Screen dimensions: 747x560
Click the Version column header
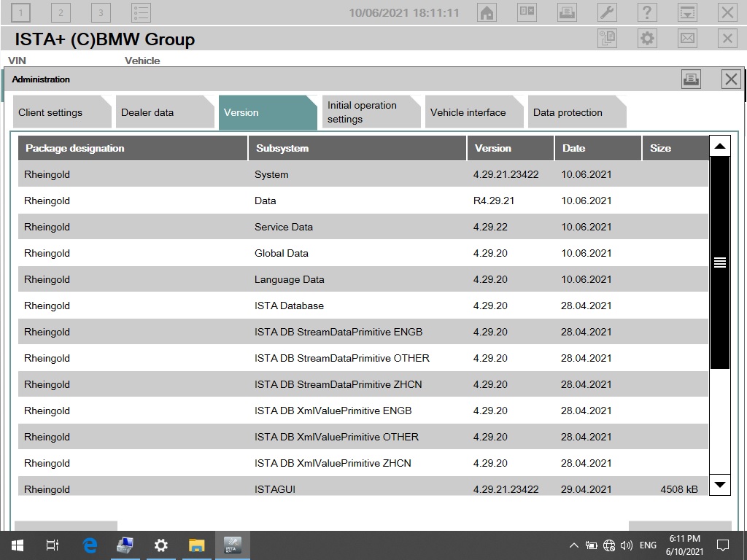tap(511, 148)
